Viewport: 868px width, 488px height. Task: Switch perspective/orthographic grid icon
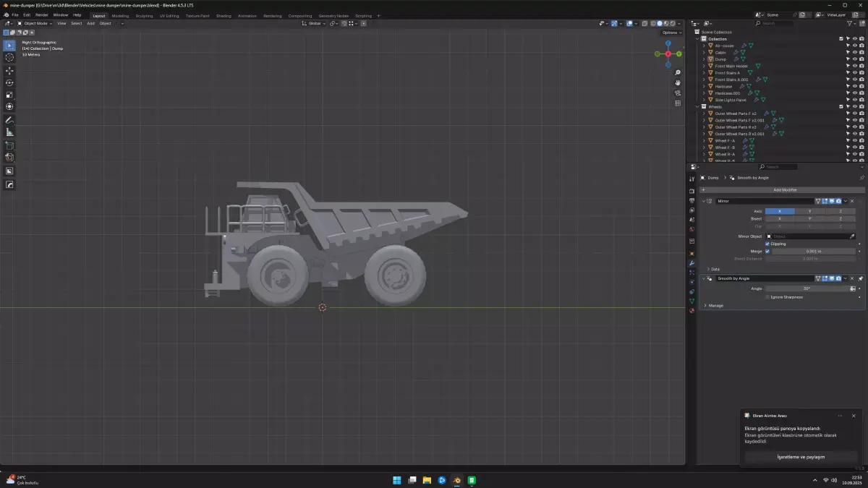tap(678, 103)
